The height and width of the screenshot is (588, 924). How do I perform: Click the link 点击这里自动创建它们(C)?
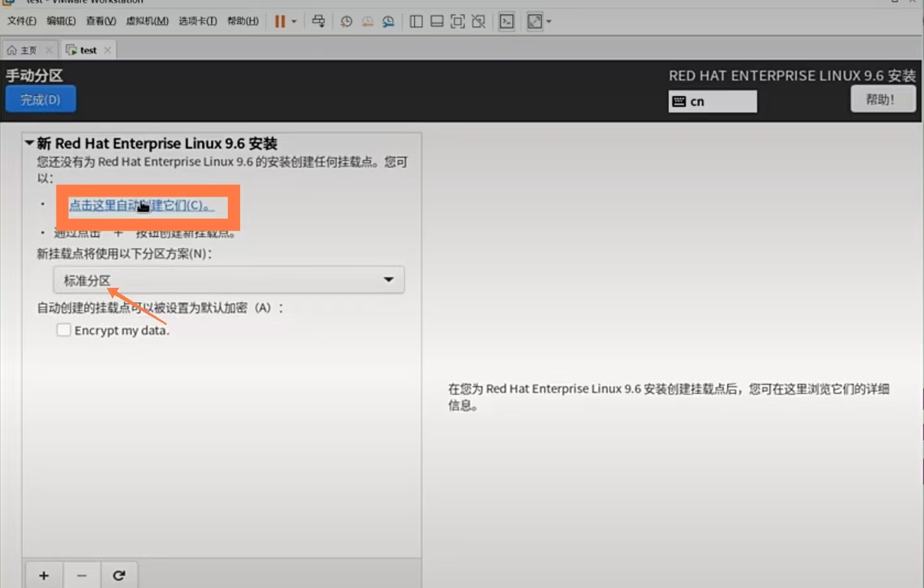[141, 206]
